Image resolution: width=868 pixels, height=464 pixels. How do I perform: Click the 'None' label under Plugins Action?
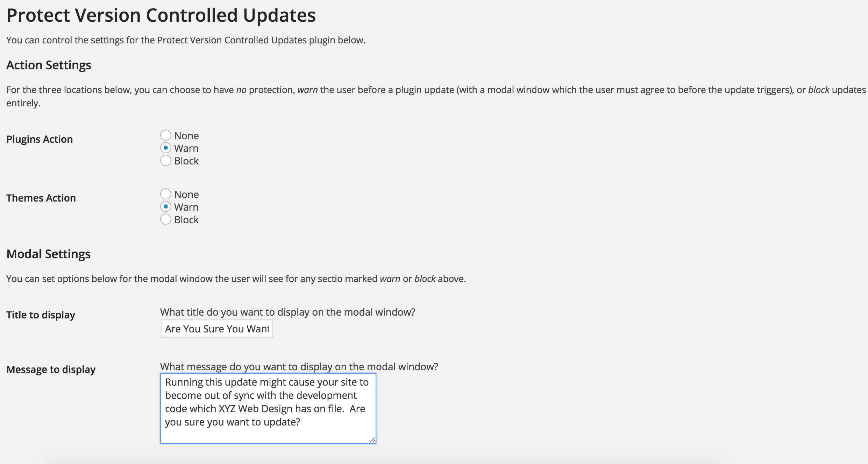point(186,135)
